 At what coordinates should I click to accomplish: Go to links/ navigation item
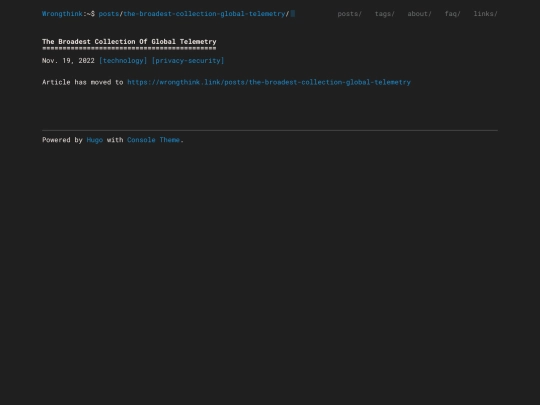click(x=486, y=14)
